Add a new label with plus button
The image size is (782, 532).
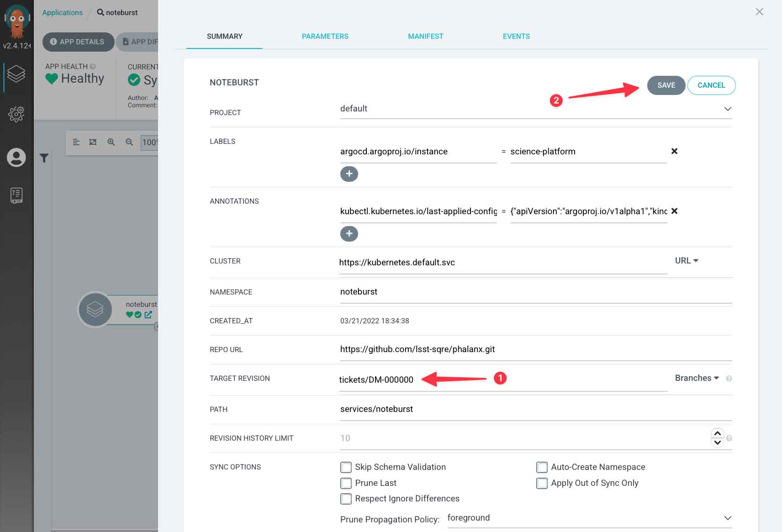click(349, 174)
